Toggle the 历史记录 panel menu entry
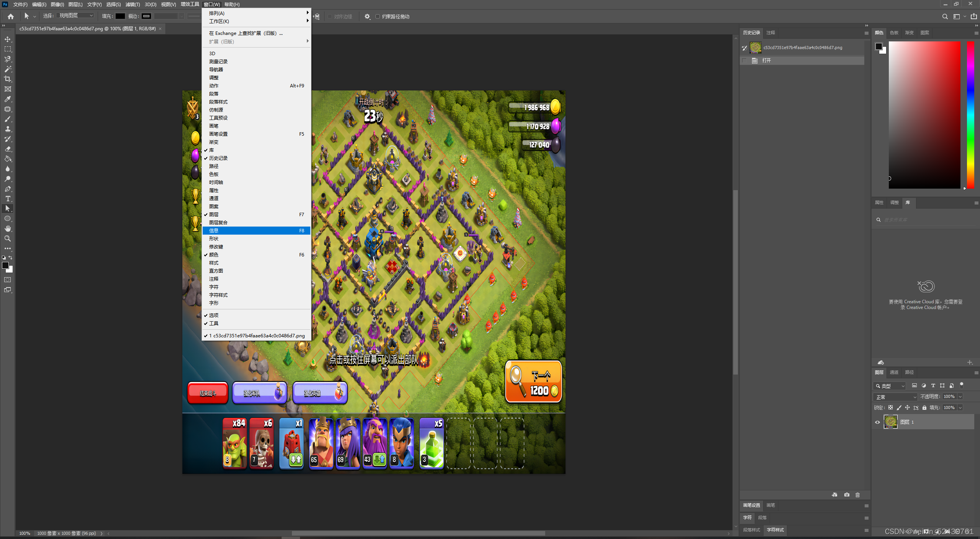Viewport: 980px width, 539px height. [x=218, y=158]
